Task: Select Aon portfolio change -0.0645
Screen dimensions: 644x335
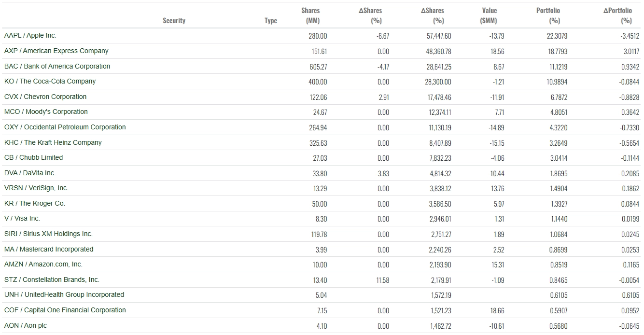Action: tap(630, 326)
